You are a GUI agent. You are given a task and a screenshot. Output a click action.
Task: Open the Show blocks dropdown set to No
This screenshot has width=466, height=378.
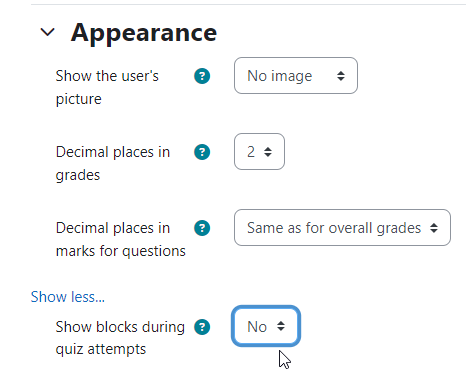266,326
